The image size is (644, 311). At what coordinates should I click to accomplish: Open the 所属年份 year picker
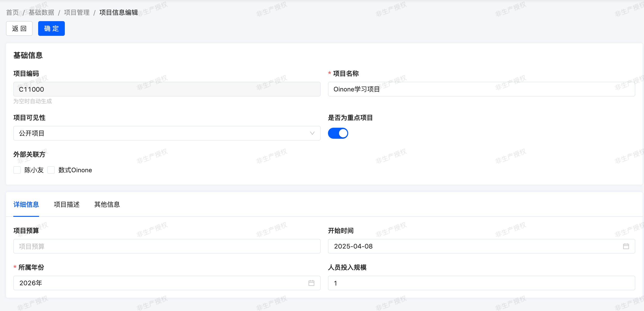[x=160, y=283]
